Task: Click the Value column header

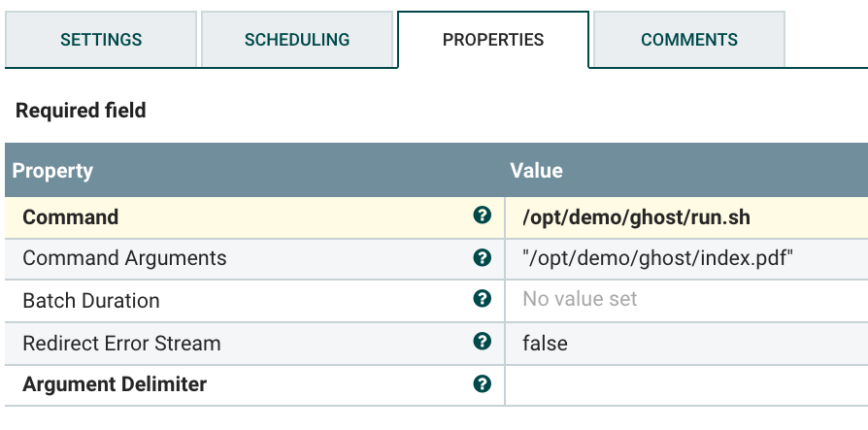Action: [x=537, y=170]
